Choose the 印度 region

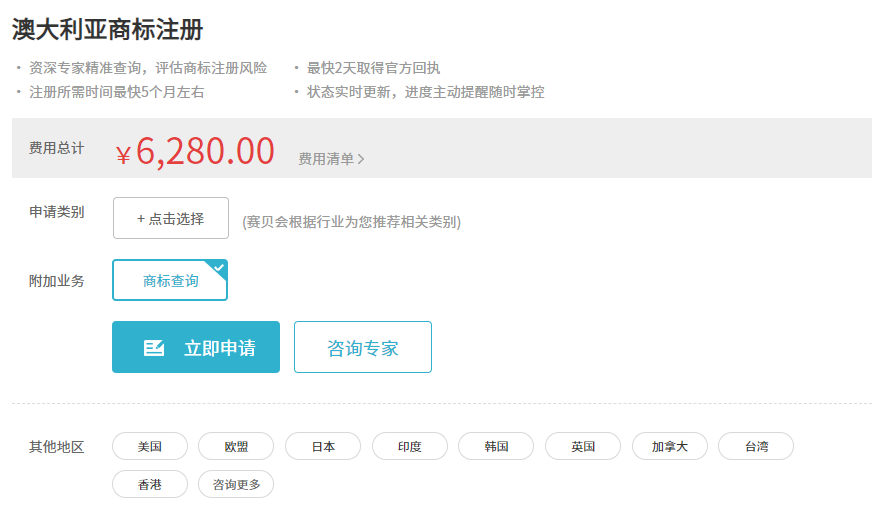[x=410, y=446]
